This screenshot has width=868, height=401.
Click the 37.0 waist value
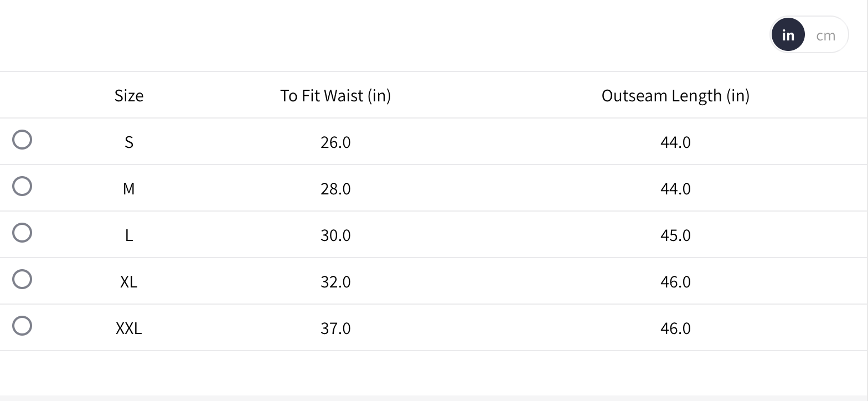coord(335,328)
